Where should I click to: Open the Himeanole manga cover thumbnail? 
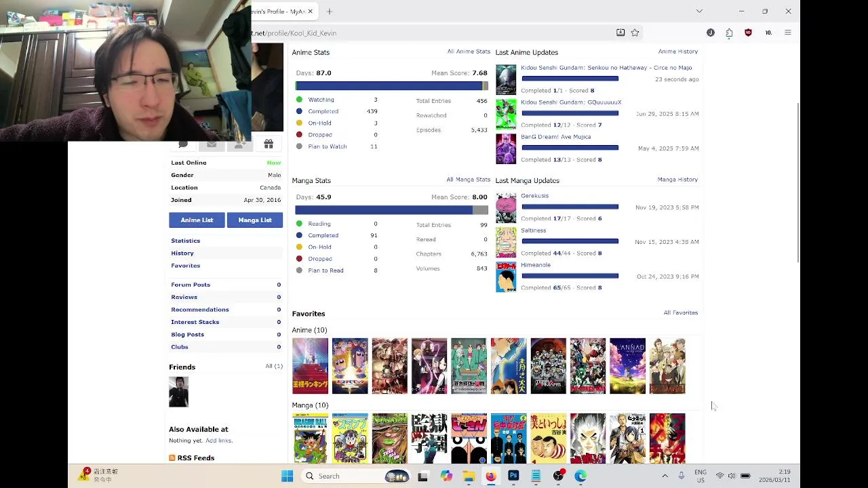pyautogui.click(x=506, y=277)
